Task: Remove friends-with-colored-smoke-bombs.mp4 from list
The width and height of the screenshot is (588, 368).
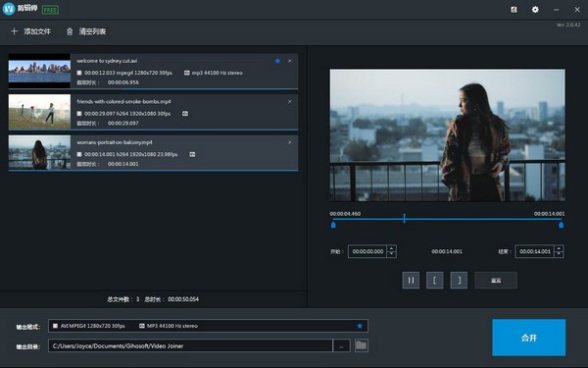Action: coord(289,102)
